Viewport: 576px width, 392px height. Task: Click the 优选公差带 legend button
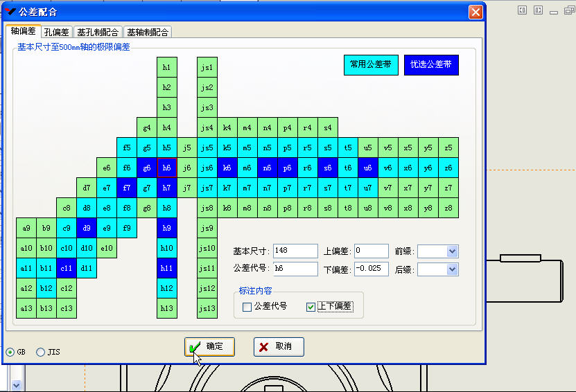tap(431, 64)
